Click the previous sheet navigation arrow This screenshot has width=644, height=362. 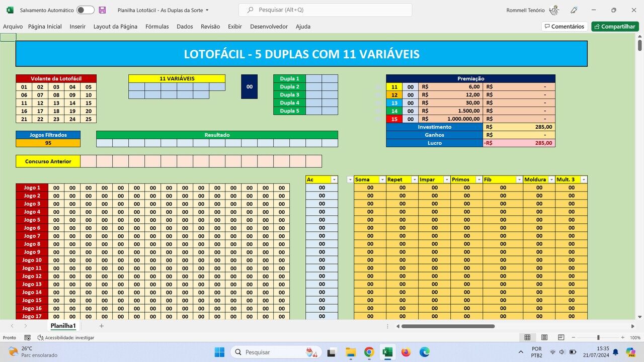point(12,326)
